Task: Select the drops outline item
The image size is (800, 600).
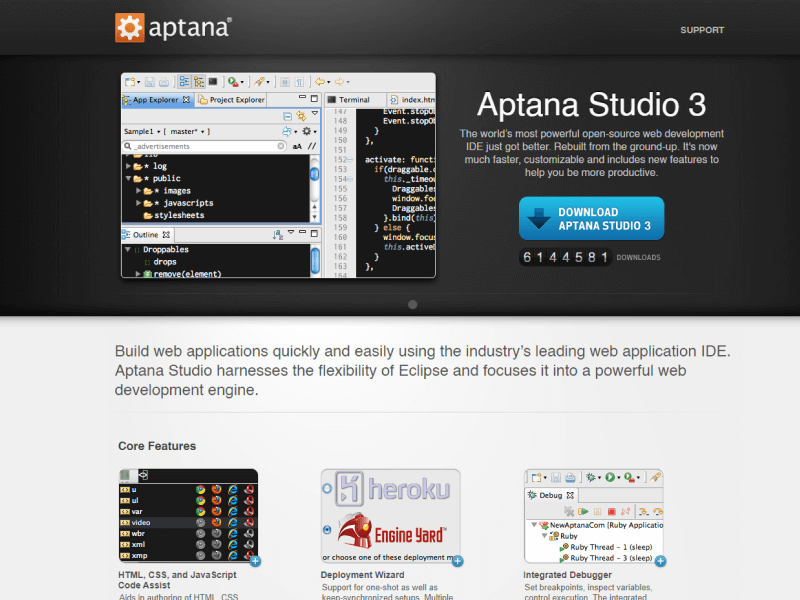Action: [x=161, y=262]
